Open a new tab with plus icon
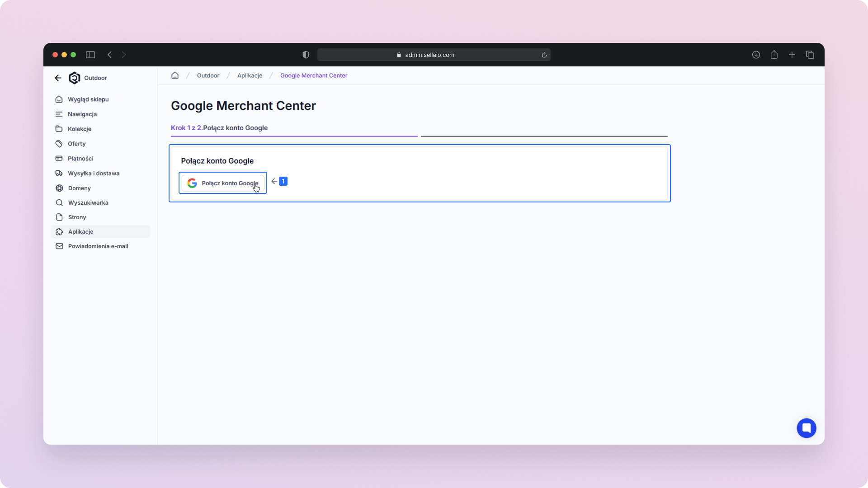 [792, 55]
